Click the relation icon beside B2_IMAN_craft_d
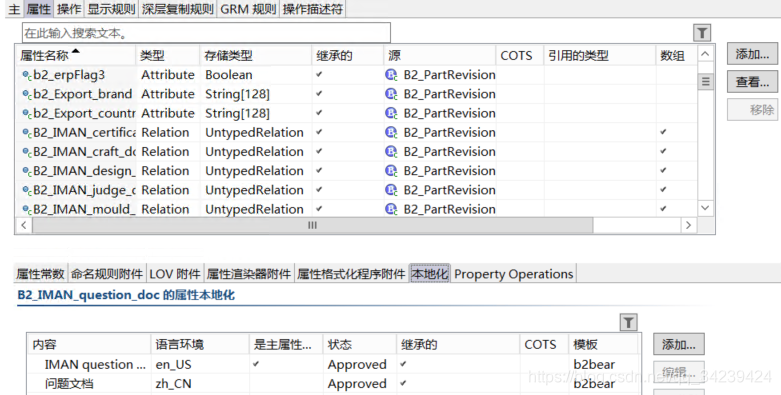The width and height of the screenshot is (781, 395). click(x=27, y=152)
